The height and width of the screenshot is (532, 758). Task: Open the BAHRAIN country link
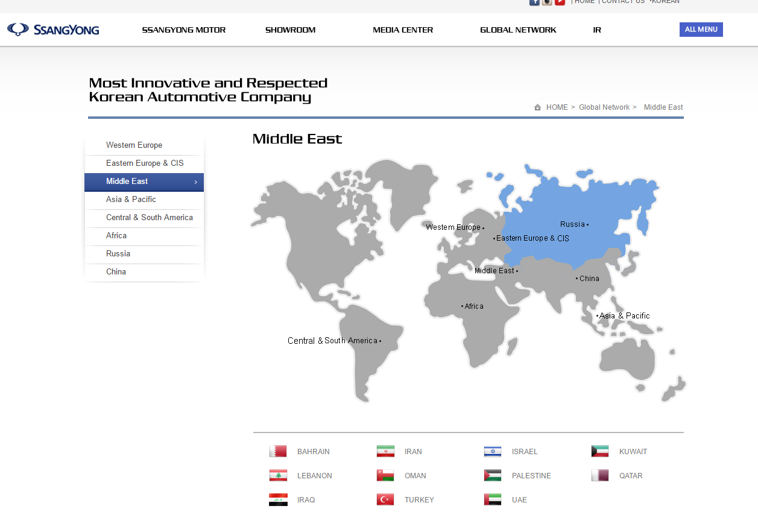314,452
